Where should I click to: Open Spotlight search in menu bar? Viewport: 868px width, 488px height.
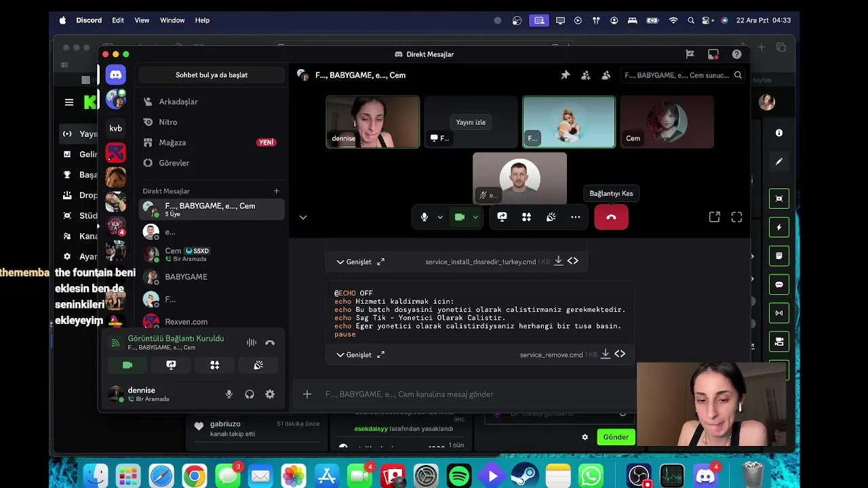[x=690, y=20]
